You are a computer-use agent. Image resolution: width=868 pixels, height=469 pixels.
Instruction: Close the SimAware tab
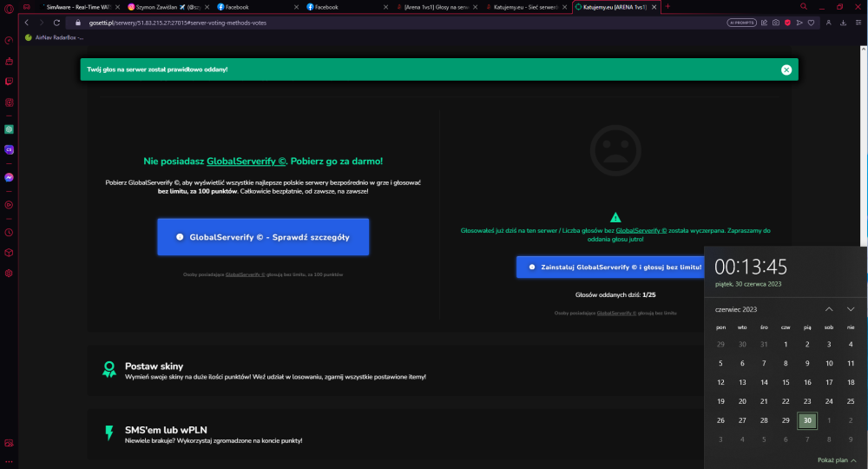pos(117,7)
